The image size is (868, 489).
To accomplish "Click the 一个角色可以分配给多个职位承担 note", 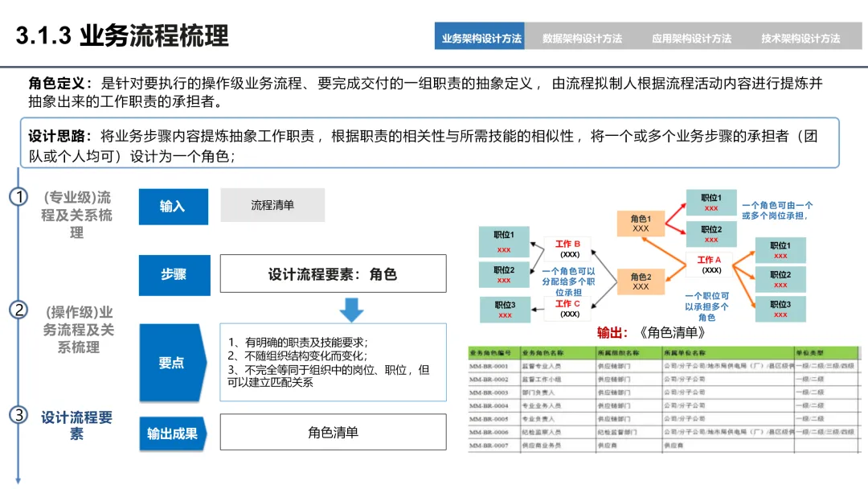I will (x=568, y=281).
